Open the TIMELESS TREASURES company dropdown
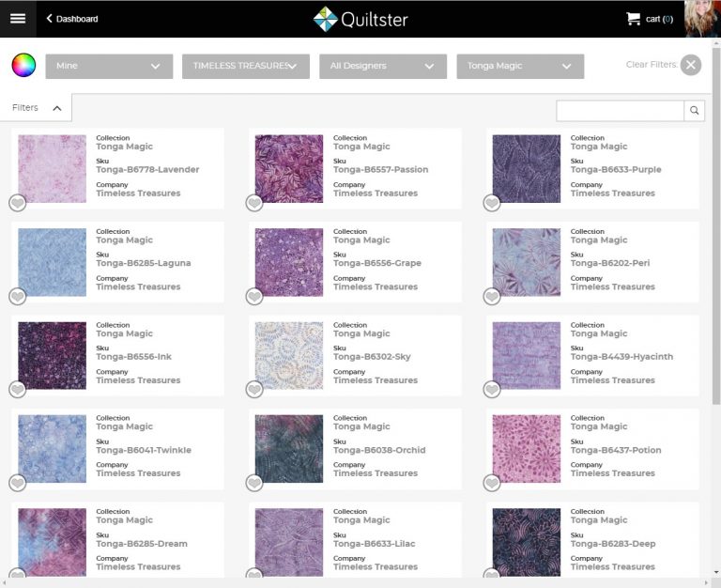Viewport: 721px width, 588px height. click(x=246, y=67)
